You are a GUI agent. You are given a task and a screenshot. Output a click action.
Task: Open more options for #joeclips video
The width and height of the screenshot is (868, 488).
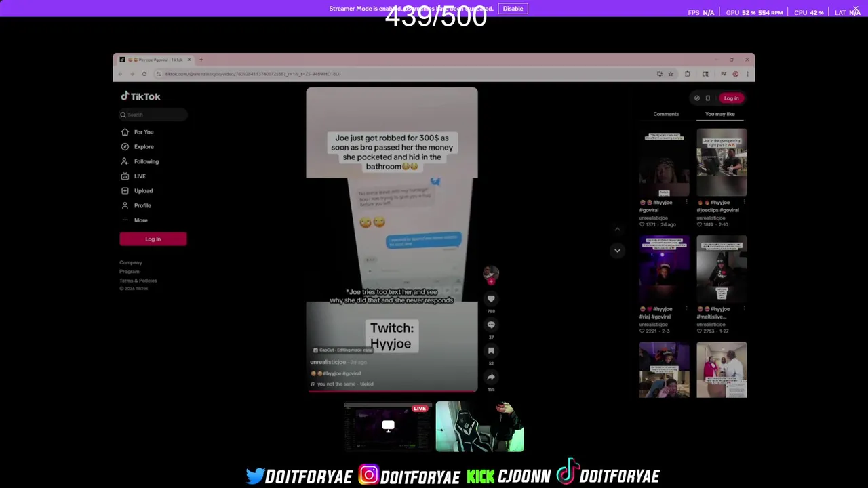[x=744, y=203]
